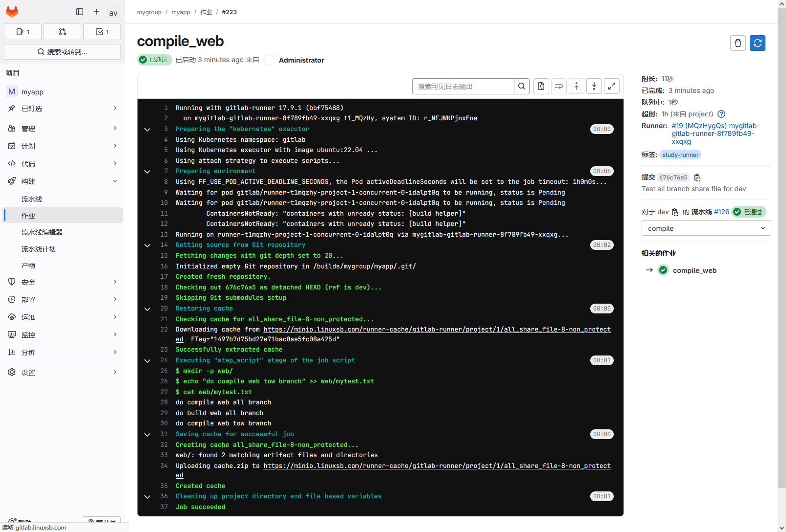Expand the 运维 sidebar menu

[x=62, y=317]
